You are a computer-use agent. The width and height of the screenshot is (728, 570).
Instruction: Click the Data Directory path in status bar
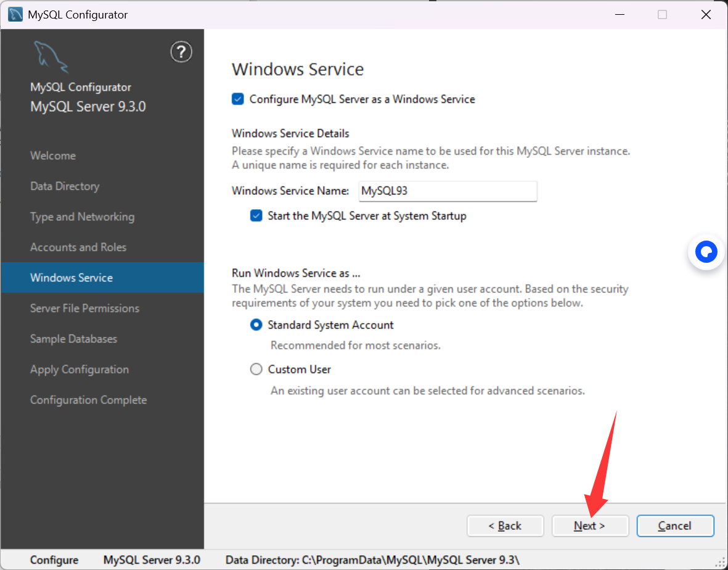pyautogui.click(x=372, y=560)
